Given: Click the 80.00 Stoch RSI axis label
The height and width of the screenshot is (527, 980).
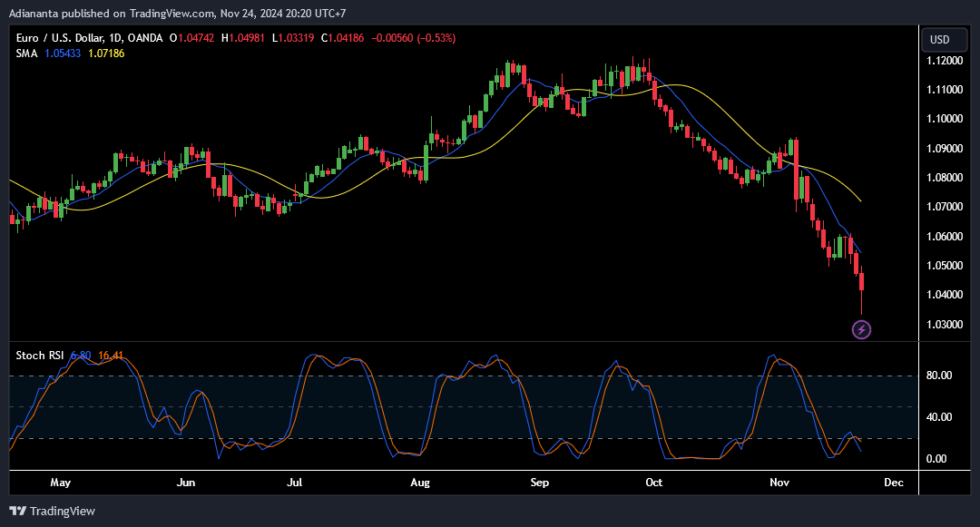Looking at the screenshot, I should 939,376.
